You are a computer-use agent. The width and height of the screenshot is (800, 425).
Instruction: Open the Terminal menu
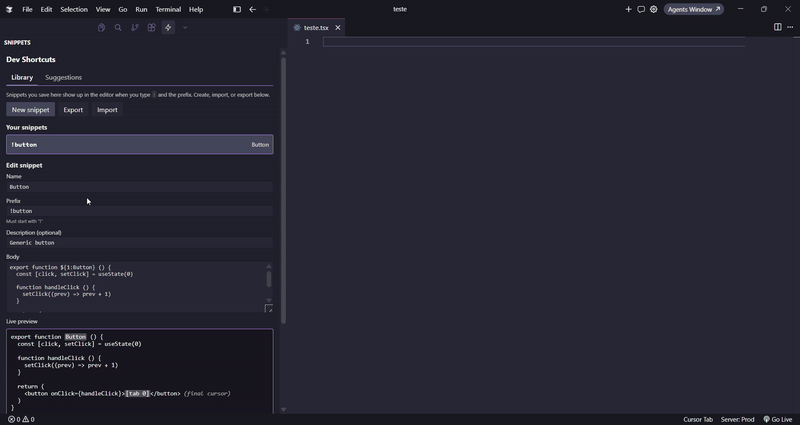click(168, 9)
